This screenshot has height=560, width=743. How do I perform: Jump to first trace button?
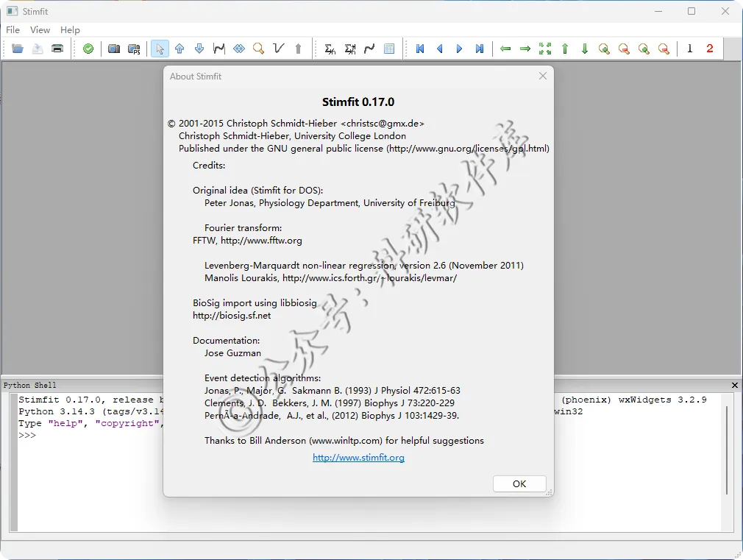[x=420, y=49]
